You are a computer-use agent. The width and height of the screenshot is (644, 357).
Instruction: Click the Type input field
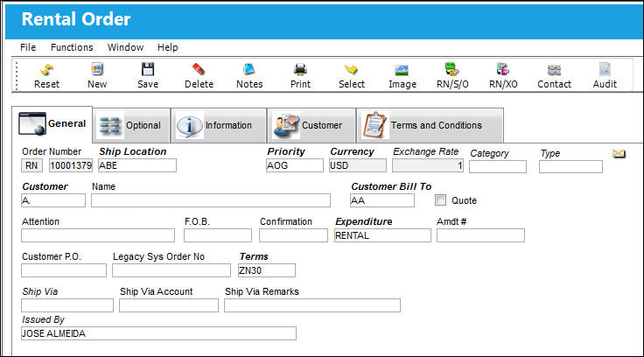click(x=570, y=166)
